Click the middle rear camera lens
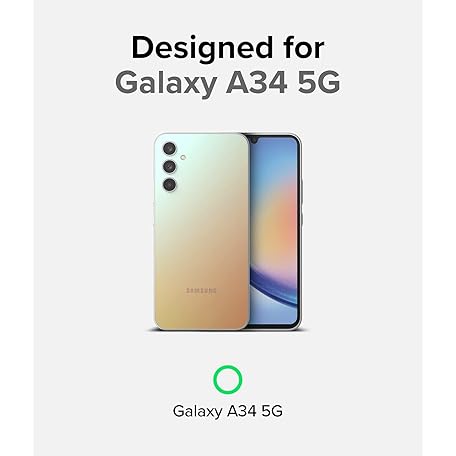 [x=169, y=166]
